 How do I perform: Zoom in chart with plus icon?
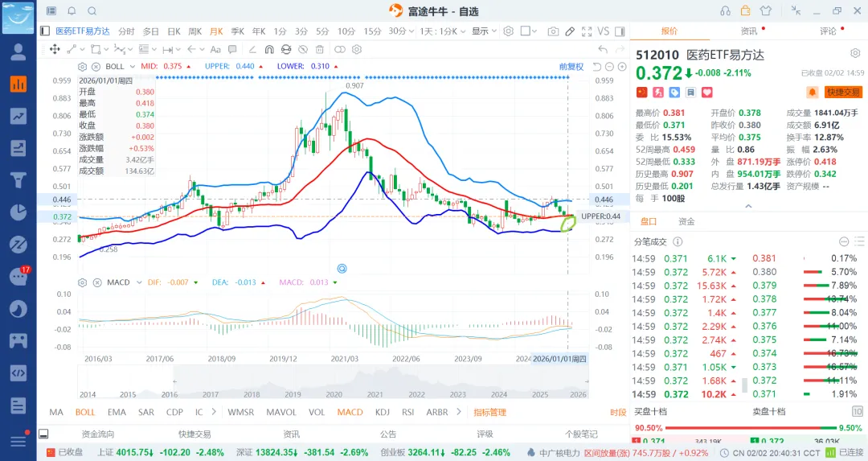[x=622, y=67]
